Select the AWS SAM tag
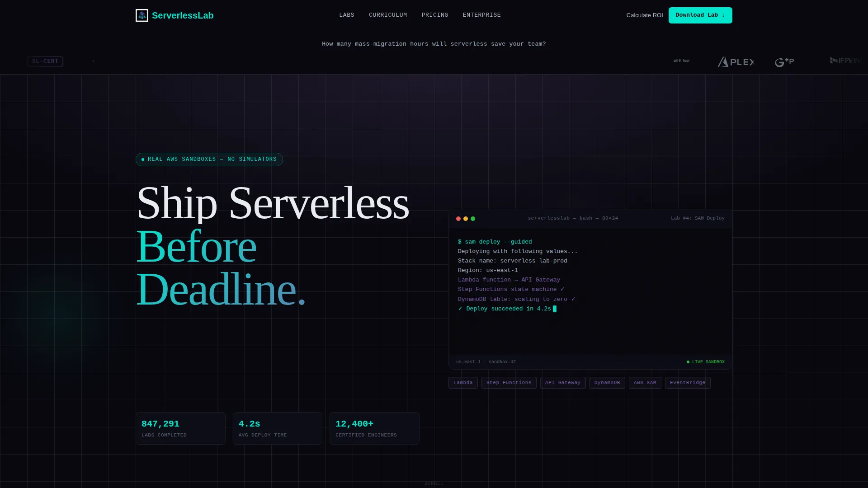Image resolution: width=868 pixels, height=488 pixels. click(x=645, y=383)
